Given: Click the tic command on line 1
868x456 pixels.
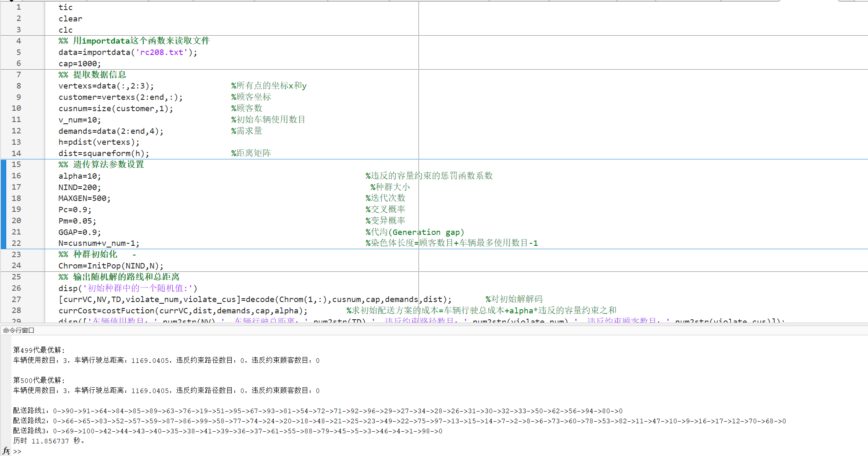Looking at the screenshot, I should click(65, 7).
